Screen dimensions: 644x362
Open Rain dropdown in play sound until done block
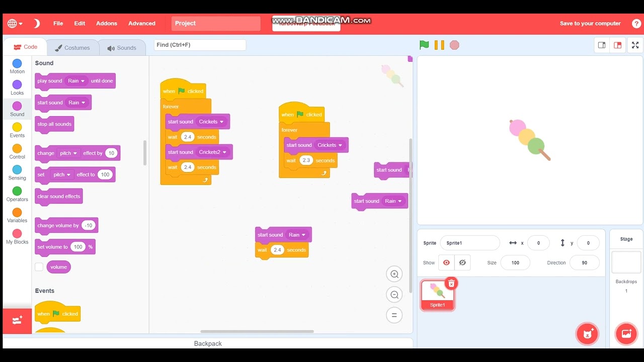click(x=76, y=81)
